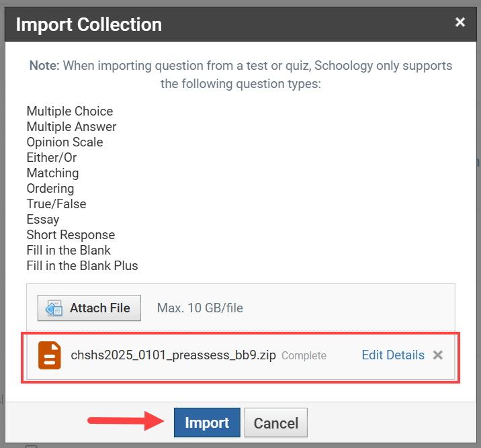
Task: Open Edit Details for the attached file
Action: [393, 355]
